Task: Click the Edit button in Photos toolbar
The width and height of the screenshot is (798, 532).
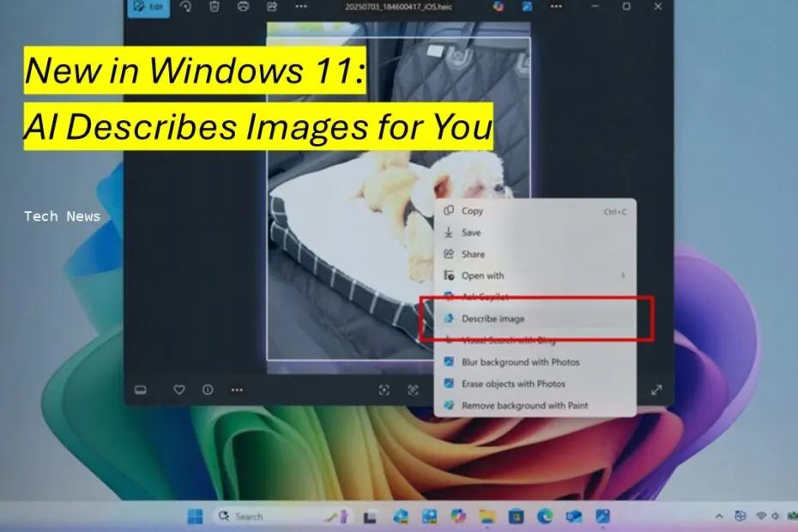Action: tap(148, 7)
